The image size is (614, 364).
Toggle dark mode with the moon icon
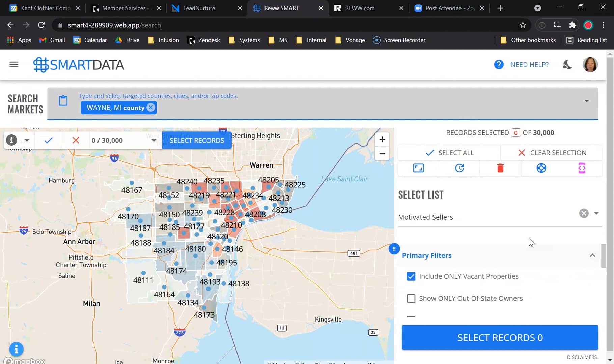[567, 64]
